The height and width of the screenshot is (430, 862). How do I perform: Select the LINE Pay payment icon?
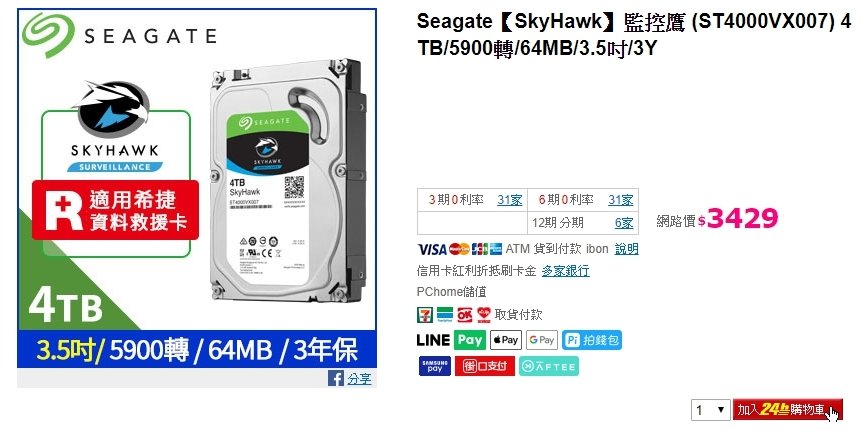pos(451,340)
